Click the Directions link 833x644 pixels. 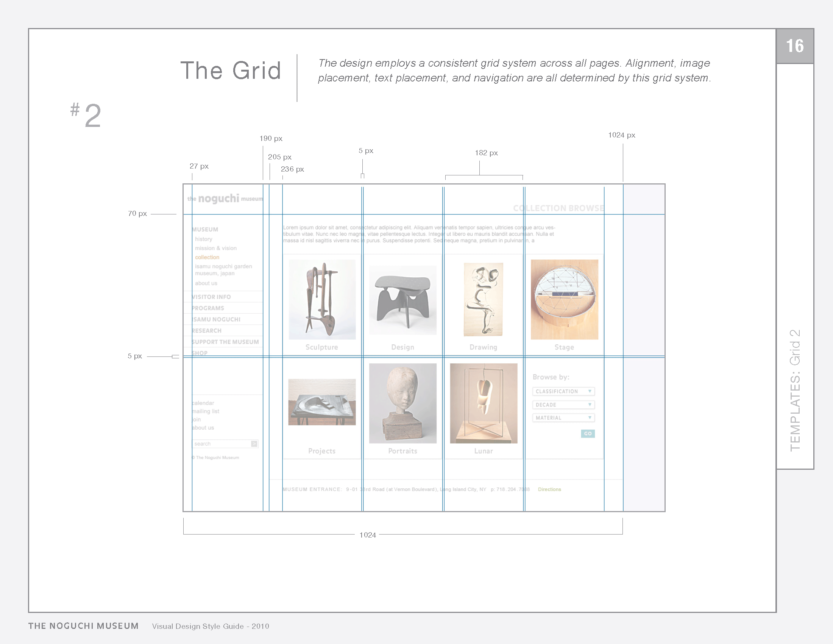pos(549,489)
